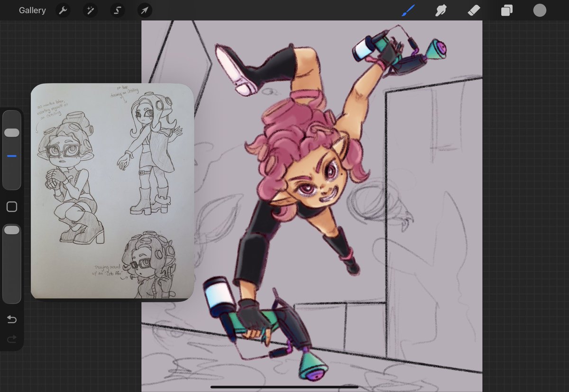Screen dimensions: 569x392
Task: Select the Smudge tool
Action: coord(442,10)
